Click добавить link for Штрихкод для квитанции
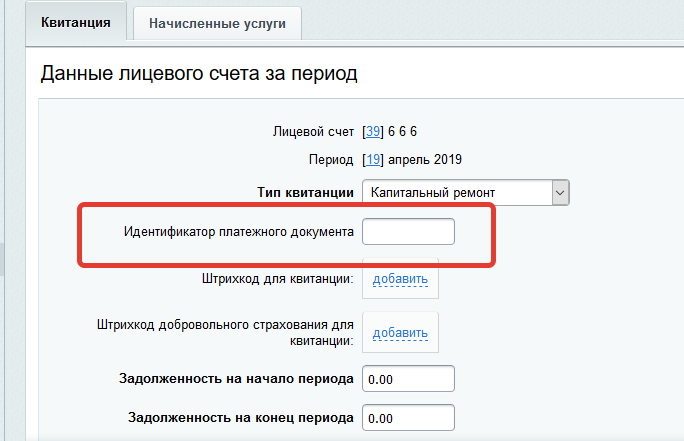The height and width of the screenshot is (441, 684). pos(400,279)
